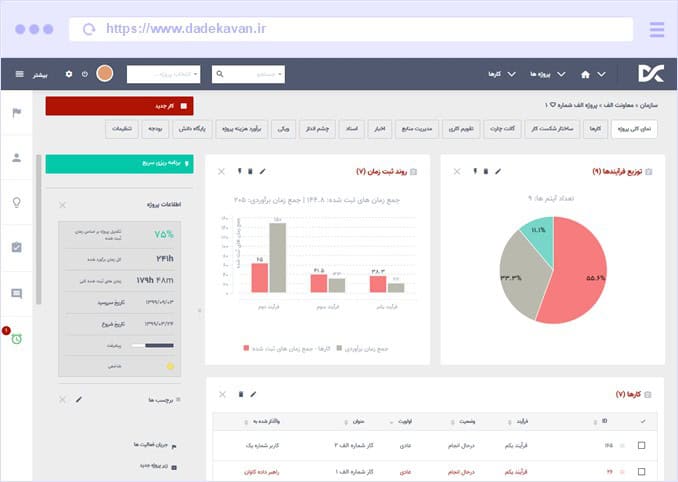Toggle the select-all checkmark in table header
678x482 pixels.
click(641, 421)
